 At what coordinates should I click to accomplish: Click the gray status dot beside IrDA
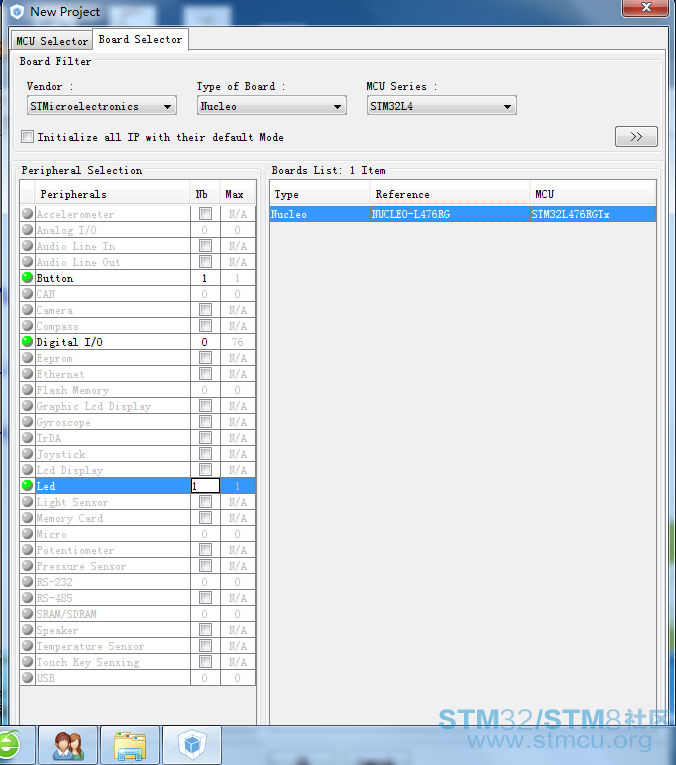point(27,438)
